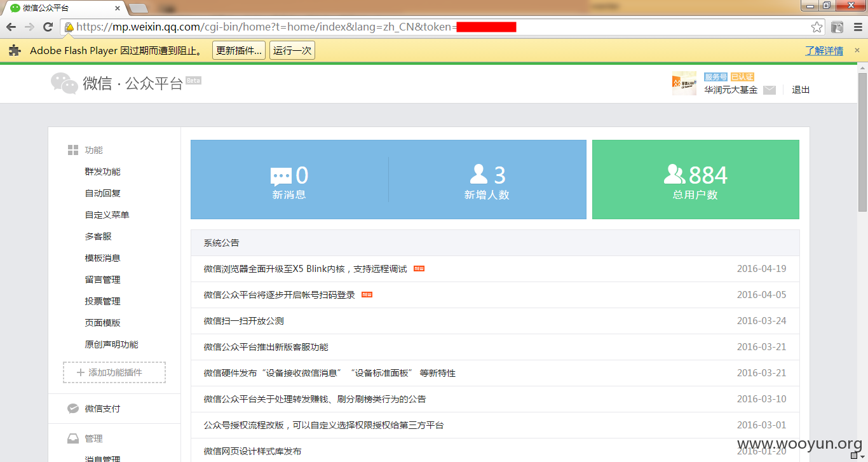Open the browser extension icon beside star
This screenshot has width=868, height=462.
pyautogui.click(x=837, y=27)
